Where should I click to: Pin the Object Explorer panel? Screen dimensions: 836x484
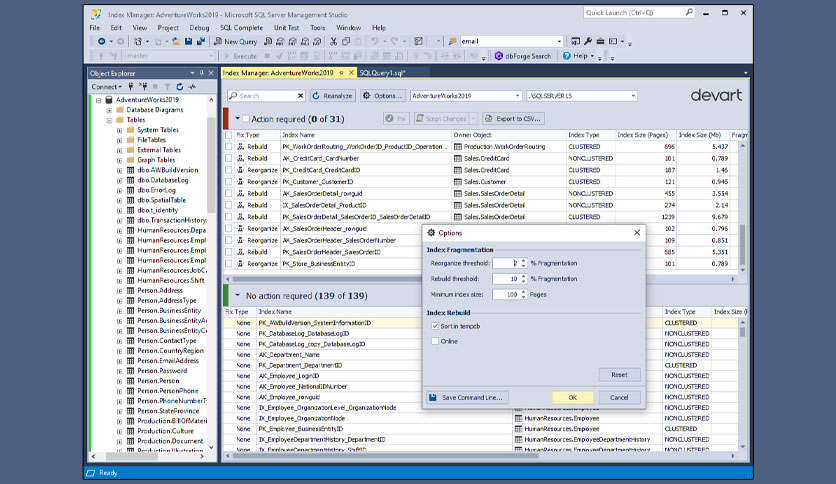pos(202,73)
